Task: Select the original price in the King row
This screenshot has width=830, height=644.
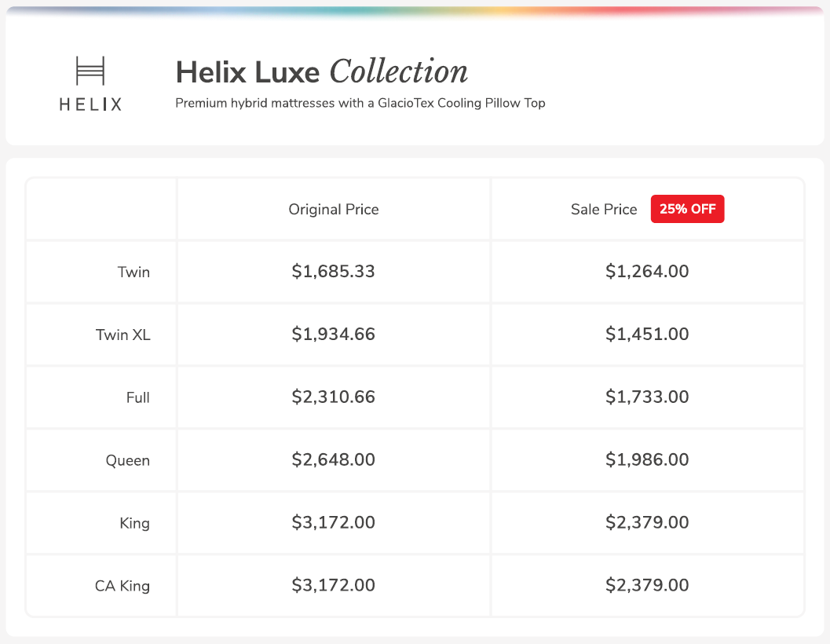Action: tap(333, 523)
